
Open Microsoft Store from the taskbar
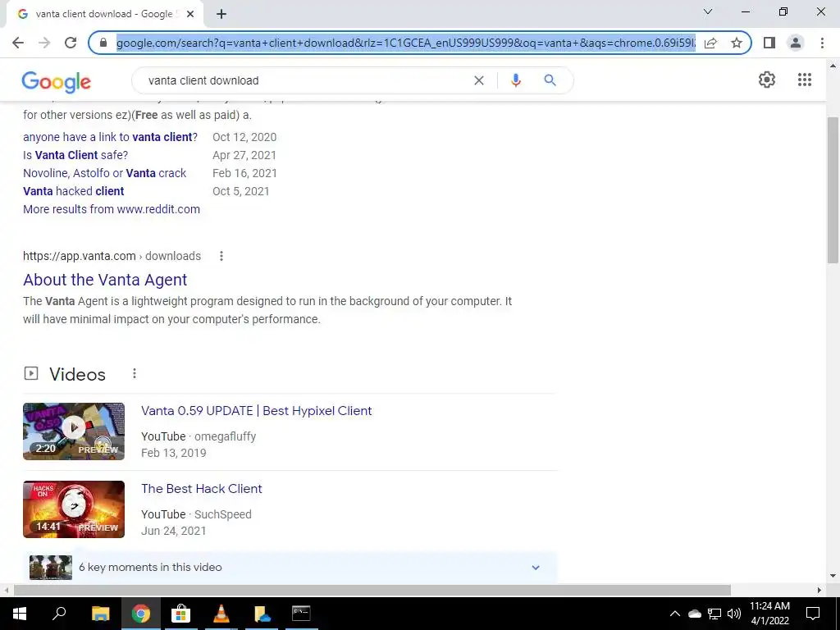click(x=180, y=614)
